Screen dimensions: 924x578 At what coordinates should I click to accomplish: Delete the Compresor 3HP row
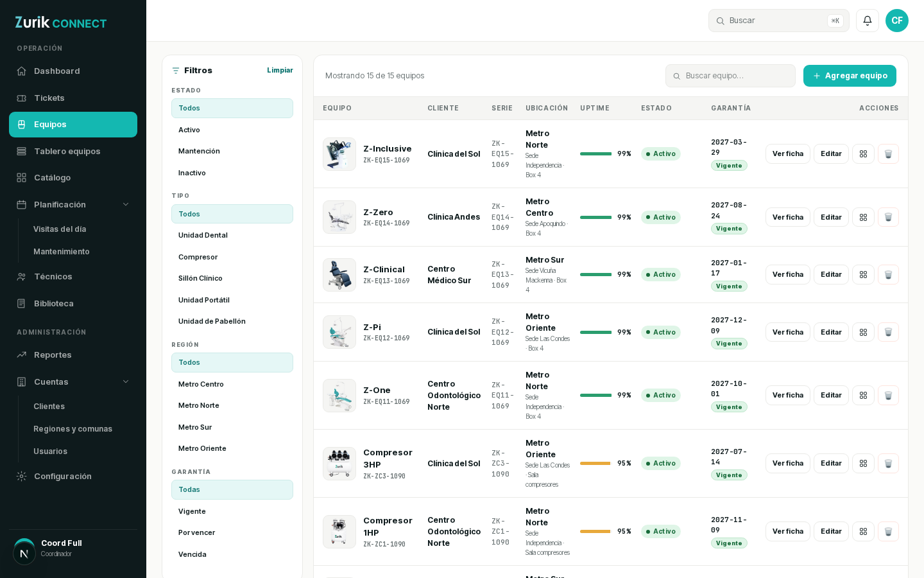(x=888, y=464)
